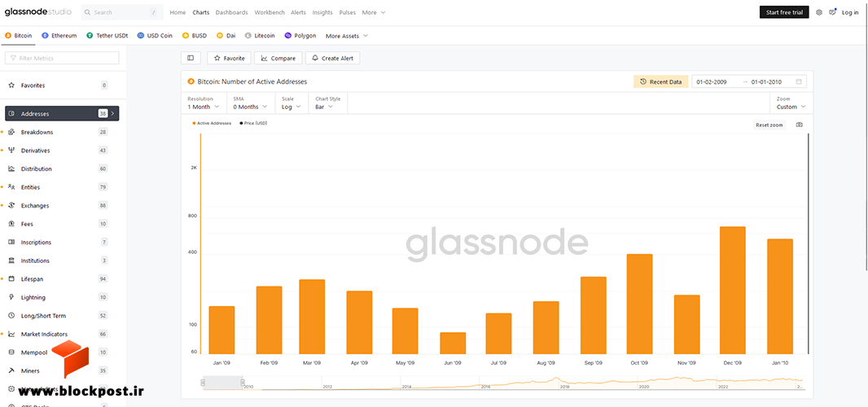Expand the More menu in top navigation
Viewport: 868px width, 407px height.
[374, 12]
